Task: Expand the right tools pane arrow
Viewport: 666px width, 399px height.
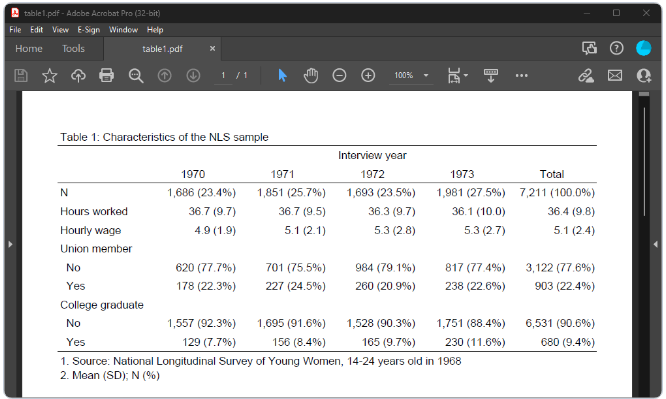Action: point(656,244)
